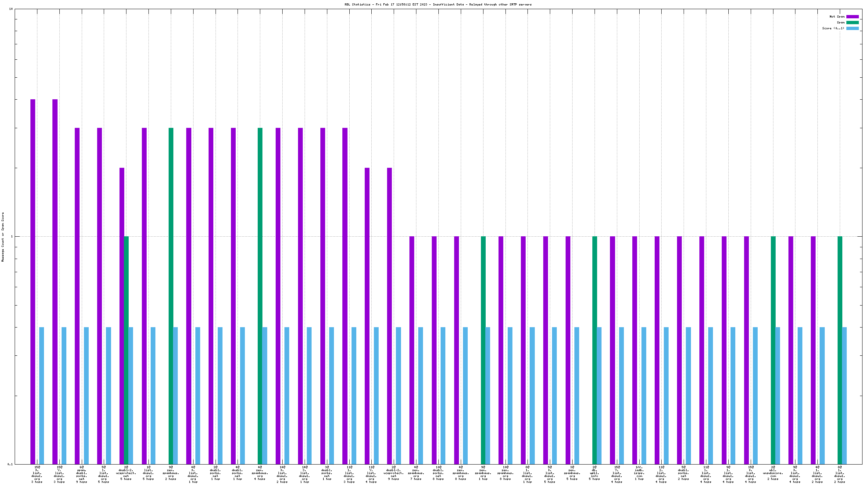Viewport: 868px width, 488px height.
Task: Click the Not Spam legend text
Action: click(x=837, y=16)
